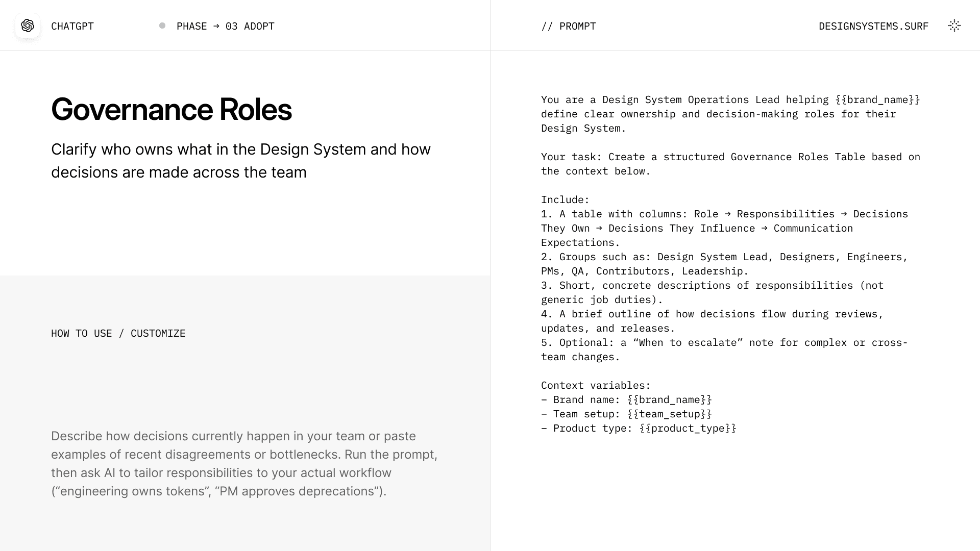This screenshot has height=551, width=980.
Task: Click the HOW TO USE / CUSTOMIZE heading
Action: 118,333
